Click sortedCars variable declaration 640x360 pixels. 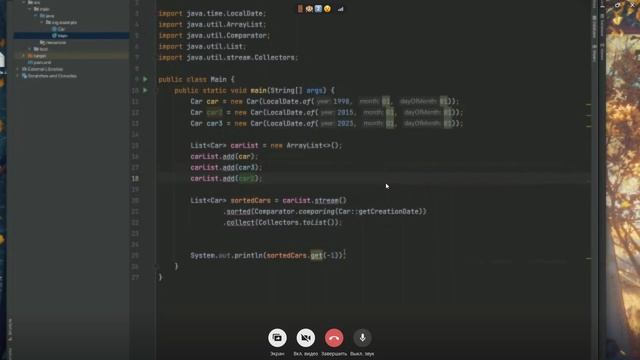[250, 200]
